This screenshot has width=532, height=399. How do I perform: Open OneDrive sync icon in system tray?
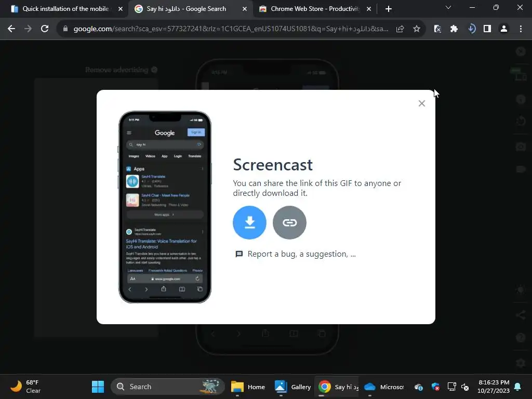click(419, 387)
